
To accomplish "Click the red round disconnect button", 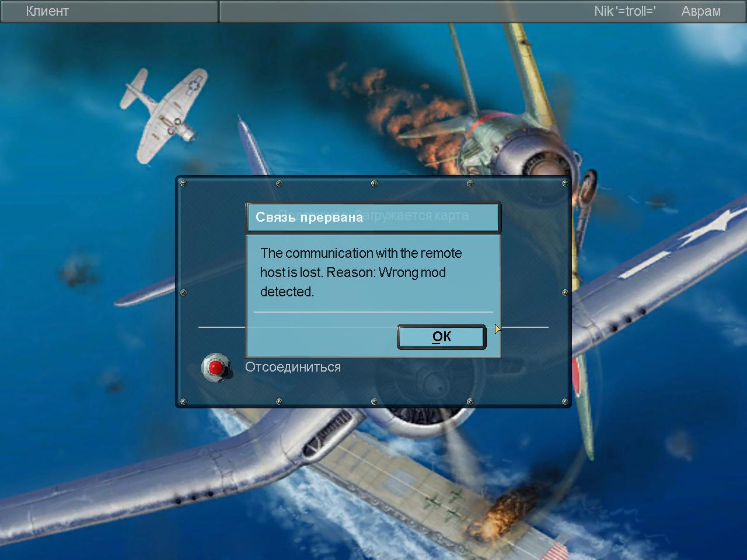I will click(216, 367).
